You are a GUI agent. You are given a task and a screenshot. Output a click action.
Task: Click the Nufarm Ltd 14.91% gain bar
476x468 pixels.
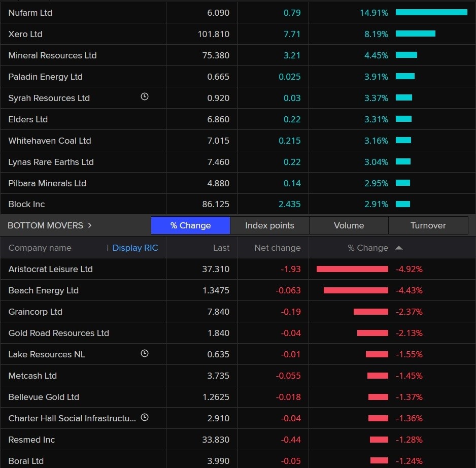(x=431, y=12)
